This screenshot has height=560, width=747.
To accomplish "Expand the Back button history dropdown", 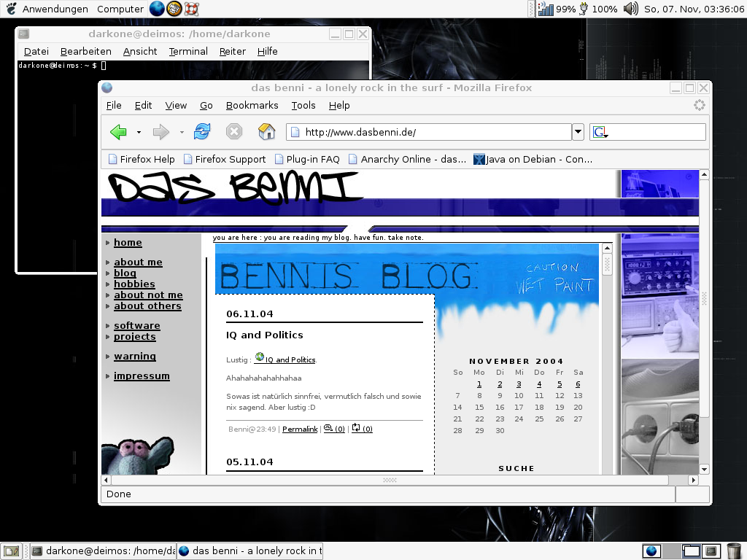I will (139, 132).
